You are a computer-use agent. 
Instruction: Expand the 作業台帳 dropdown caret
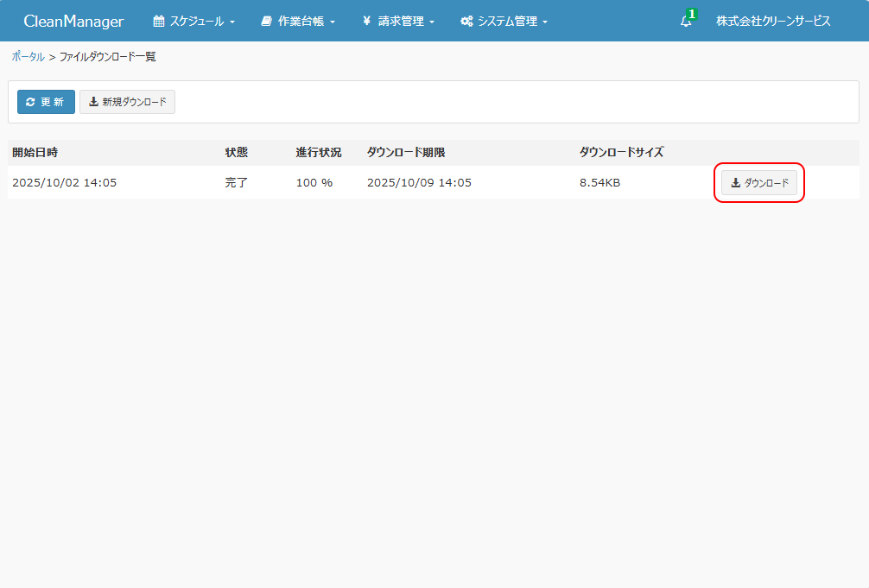[333, 22]
